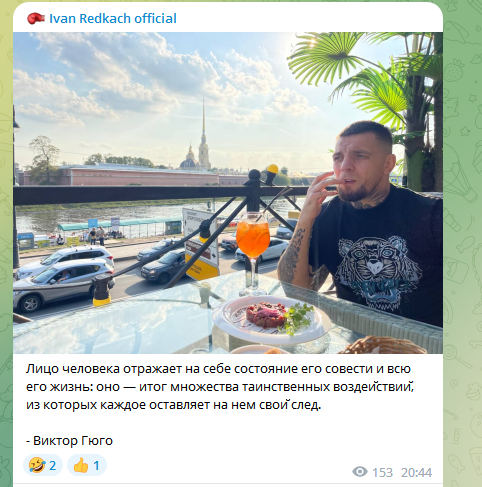Click the orange cocktail glass in photo

(x=252, y=253)
